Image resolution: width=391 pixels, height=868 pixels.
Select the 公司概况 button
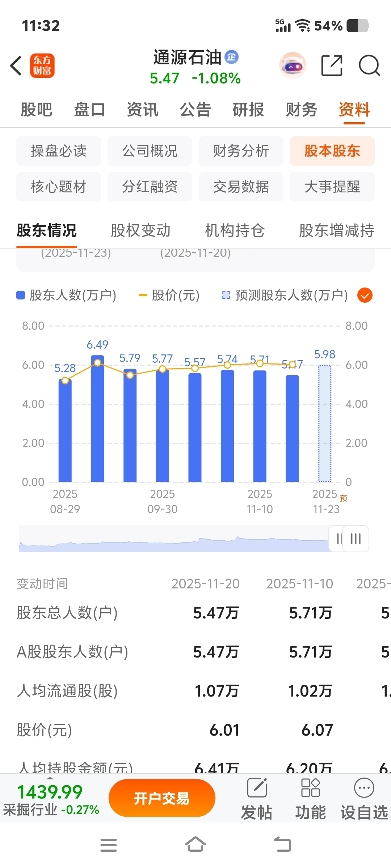[x=150, y=151]
